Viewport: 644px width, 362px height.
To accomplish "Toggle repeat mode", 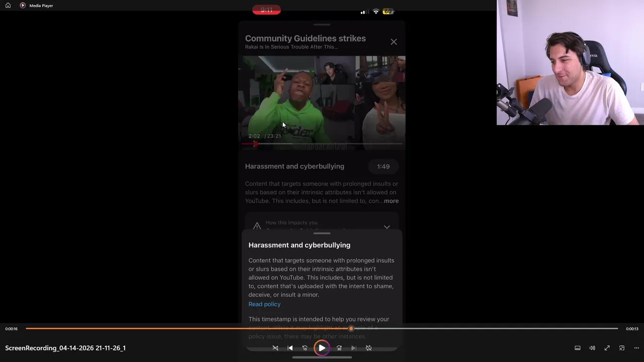I will 368,348.
